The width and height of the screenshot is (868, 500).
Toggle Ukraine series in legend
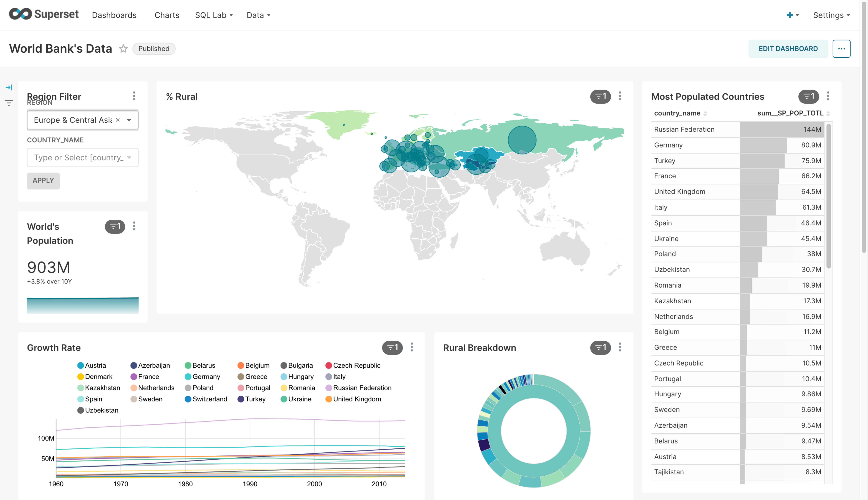pyautogui.click(x=296, y=399)
